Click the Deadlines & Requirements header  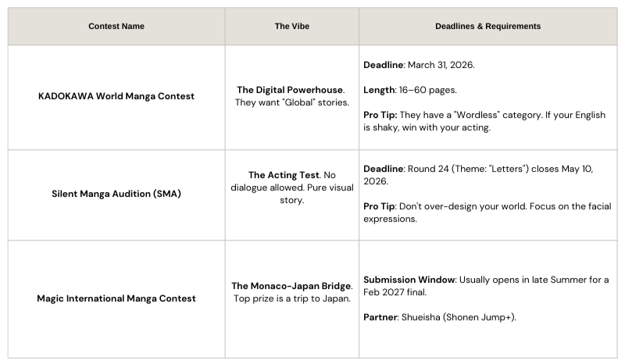(487, 27)
